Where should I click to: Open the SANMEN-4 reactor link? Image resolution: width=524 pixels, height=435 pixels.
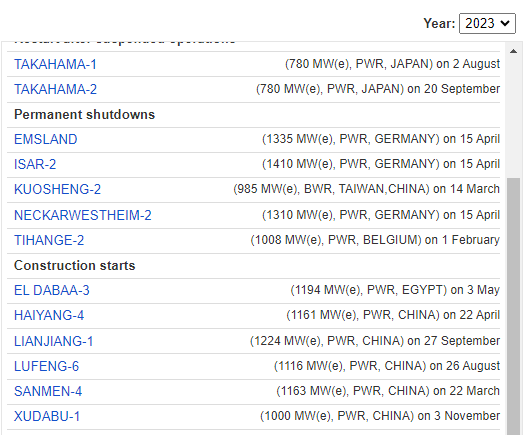click(48, 391)
